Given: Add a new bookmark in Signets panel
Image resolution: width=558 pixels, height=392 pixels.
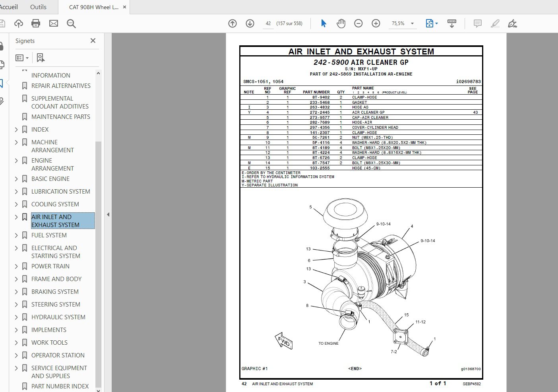Looking at the screenshot, I should pos(40,58).
